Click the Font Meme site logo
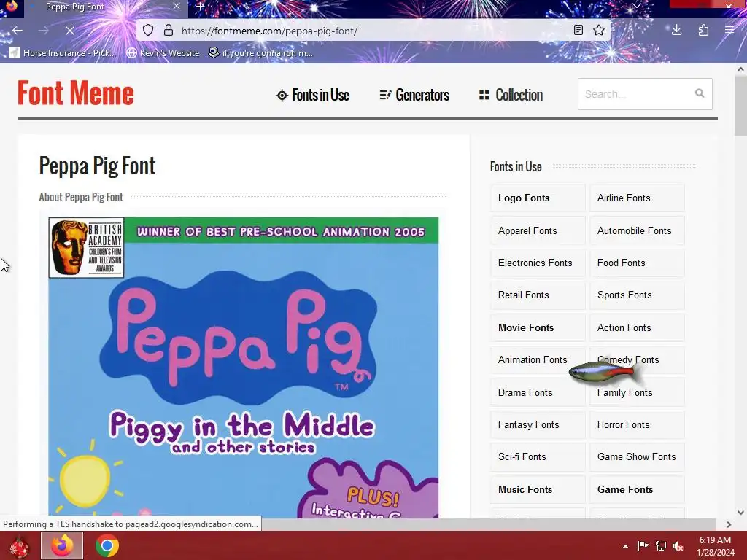Screen dimensions: 747x560 tap(76, 93)
